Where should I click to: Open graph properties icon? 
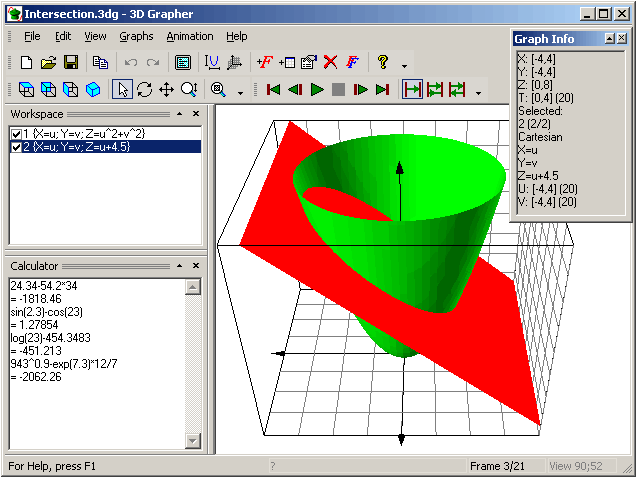309,63
